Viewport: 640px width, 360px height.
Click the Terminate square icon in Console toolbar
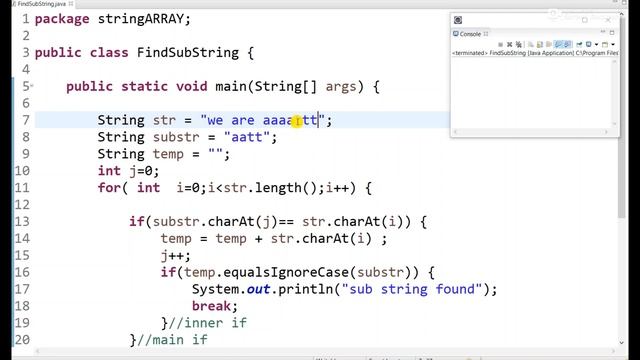500,44
